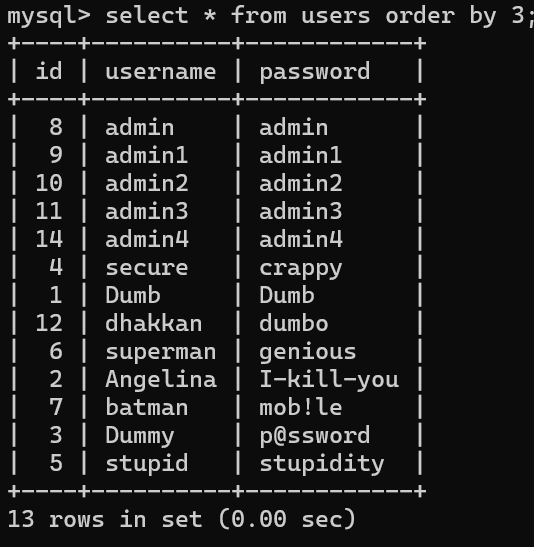This screenshot has width=534, height=547.
Task: Select the password genious text
Action: [308, 352]
